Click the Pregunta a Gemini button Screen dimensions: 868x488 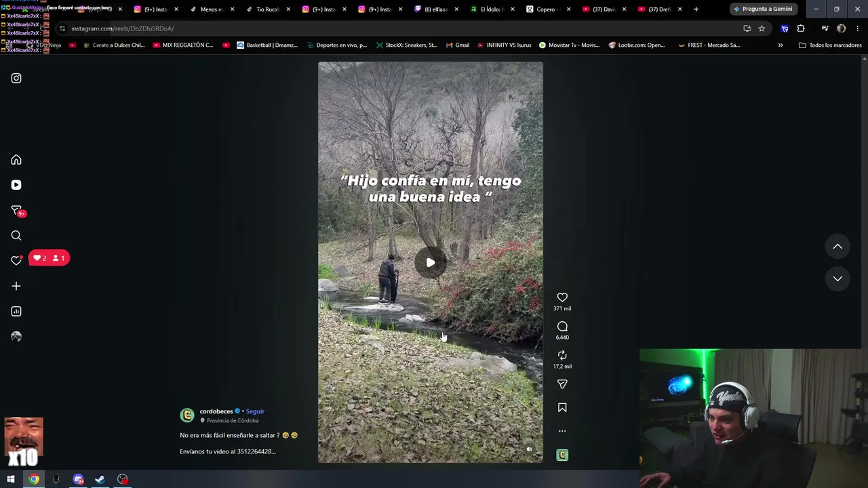point(762,9)
